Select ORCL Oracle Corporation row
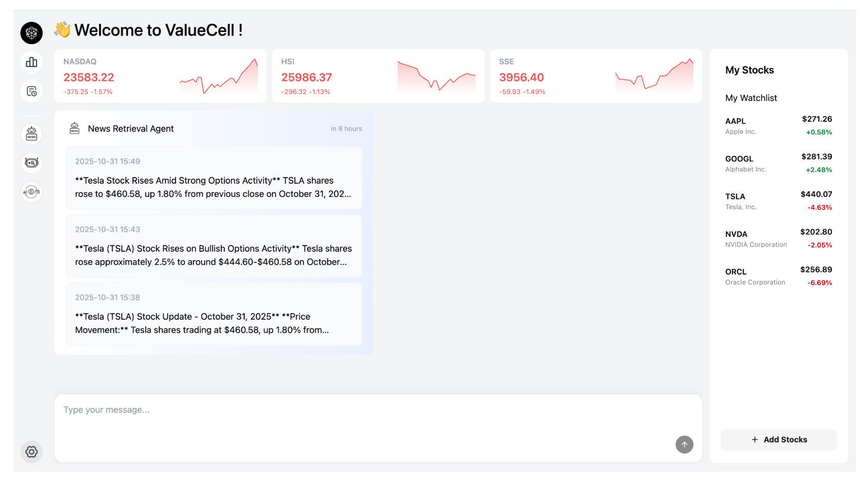868x480 pixels. pos(778,276)
